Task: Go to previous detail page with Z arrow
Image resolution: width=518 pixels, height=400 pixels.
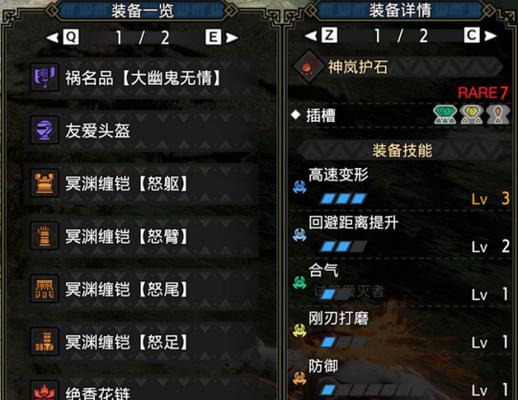Action: [321, 35]
